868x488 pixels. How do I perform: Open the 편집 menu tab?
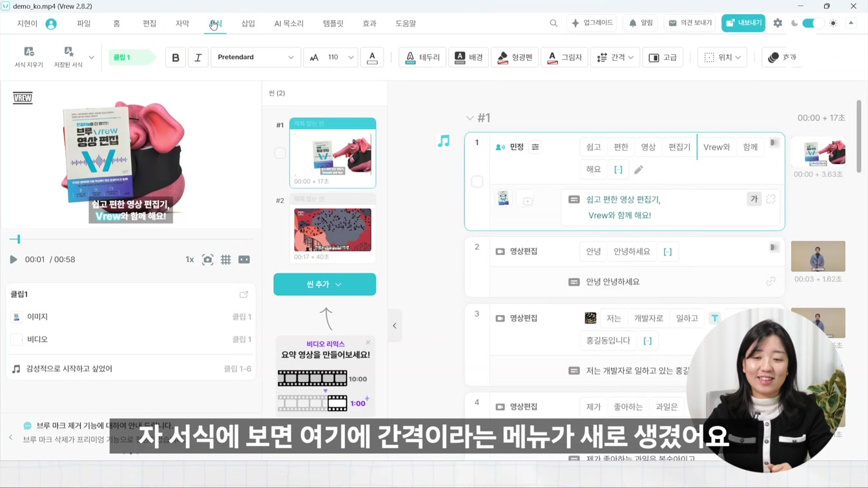coord(150,23)
